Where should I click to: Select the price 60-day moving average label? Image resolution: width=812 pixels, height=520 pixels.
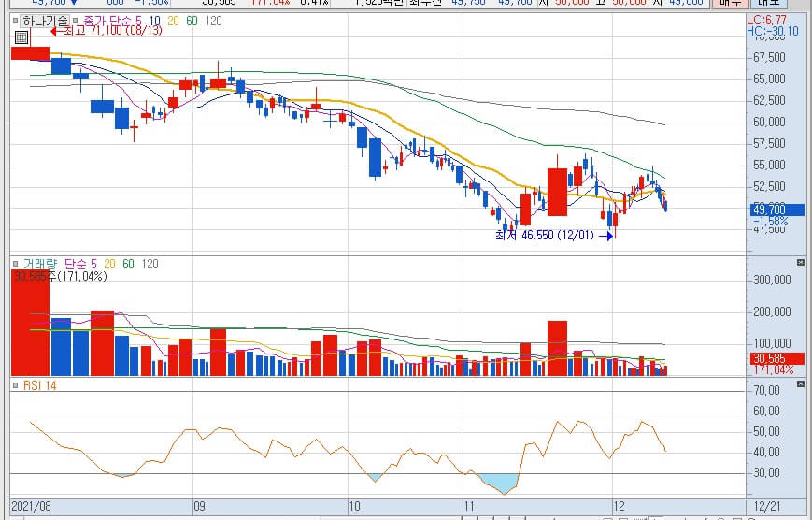point(192,22)
